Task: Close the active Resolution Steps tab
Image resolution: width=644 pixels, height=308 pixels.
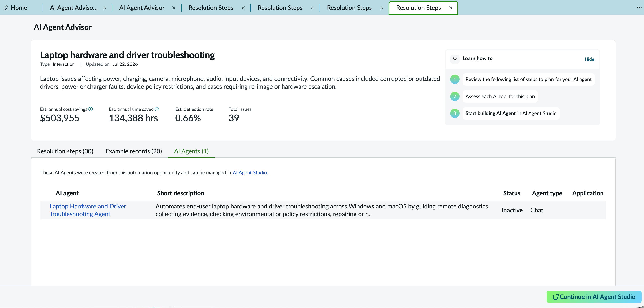Action: [x=451, y=8]
